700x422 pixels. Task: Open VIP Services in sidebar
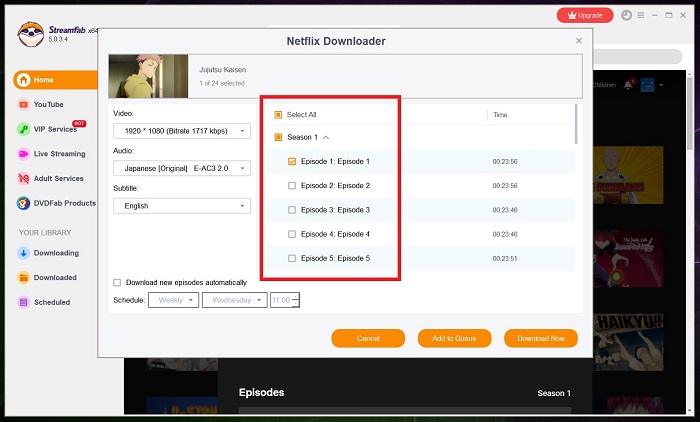(55, 129)
